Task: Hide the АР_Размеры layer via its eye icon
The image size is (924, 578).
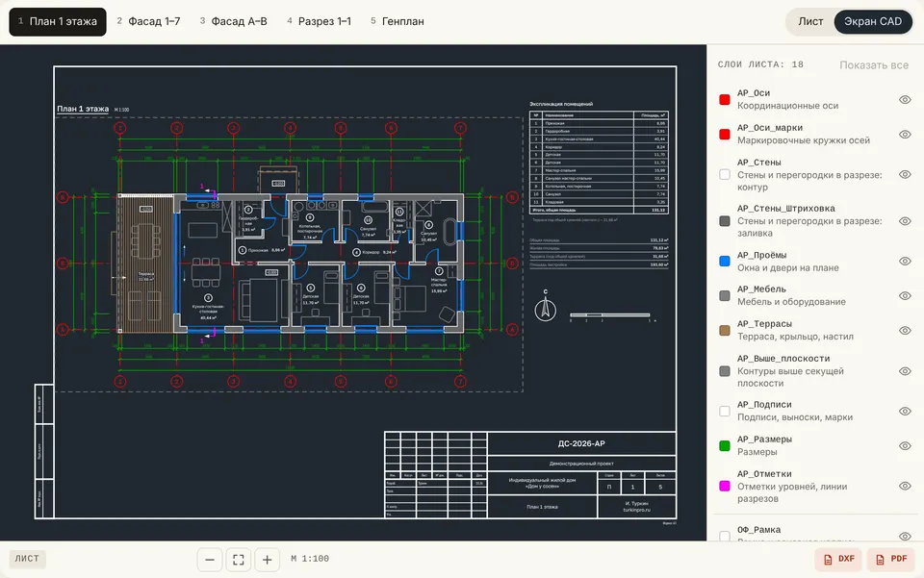Action: (x=905, y=446)
